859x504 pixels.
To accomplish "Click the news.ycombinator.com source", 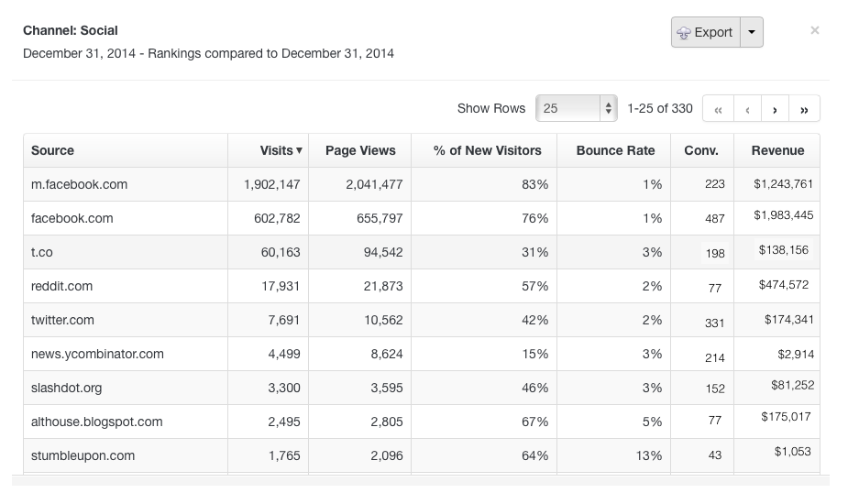I will (x=97, y=354).
